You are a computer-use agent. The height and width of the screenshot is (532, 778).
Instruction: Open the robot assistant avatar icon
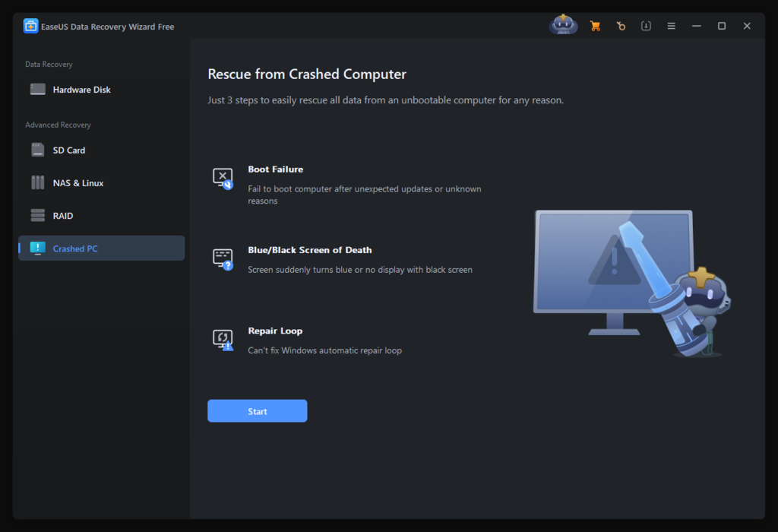(x=563, y=24)
